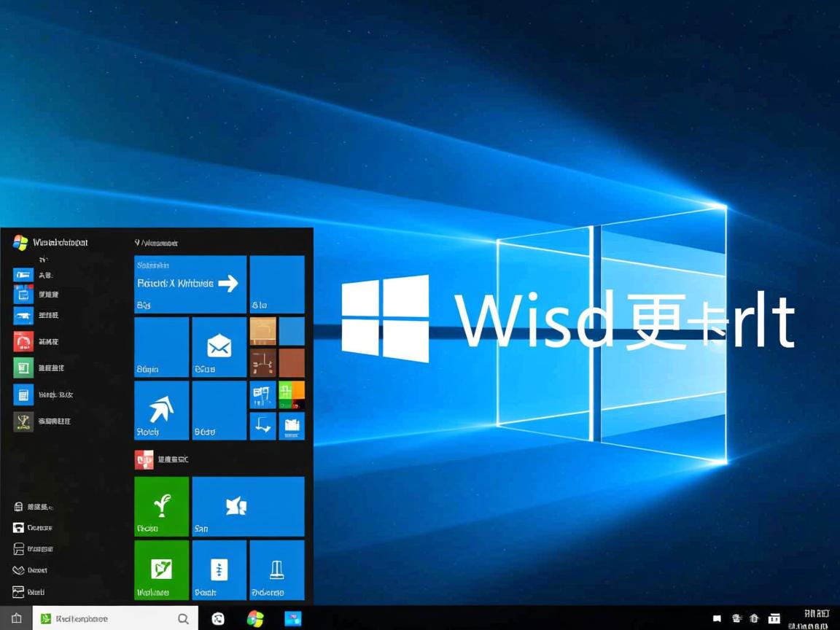
Task: Click the small orange-green grid tile
Action: point(291,394)
